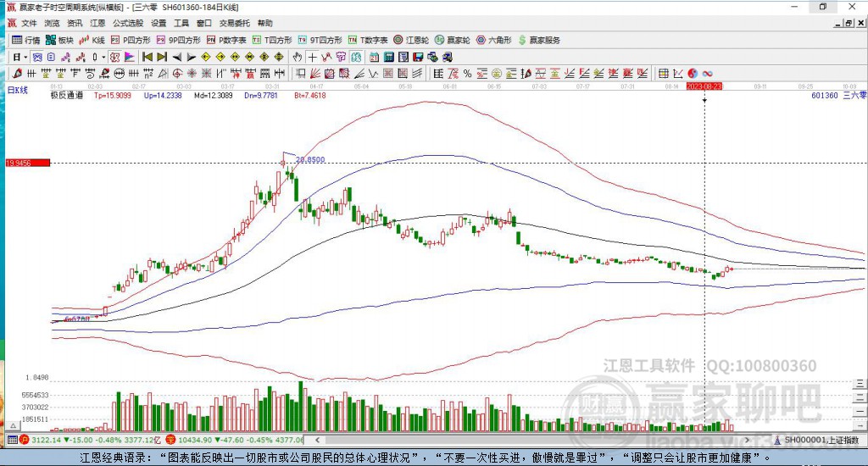Select the red pen drawing tool
Image resolution: width=868 pixels, height=466 pixels.
tap(17, 73)
